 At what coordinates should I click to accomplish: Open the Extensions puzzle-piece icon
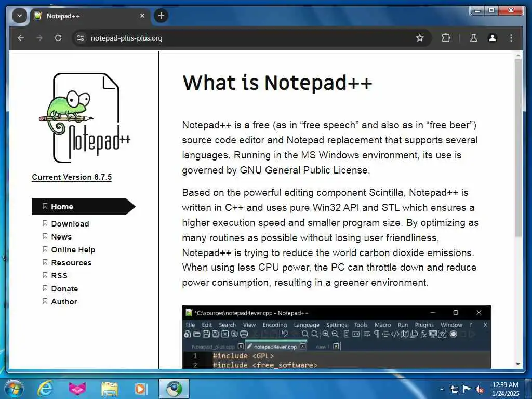pyautogui.click(x=446, y=38)
